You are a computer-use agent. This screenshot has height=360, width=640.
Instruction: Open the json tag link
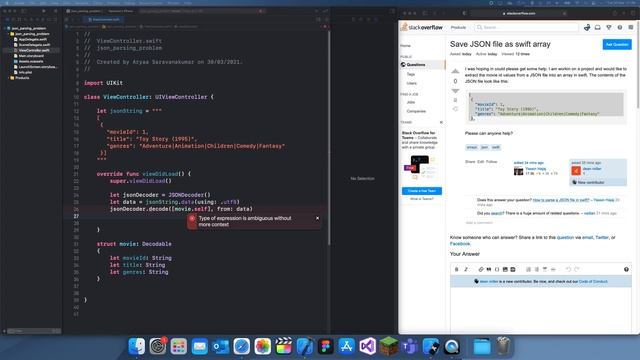[x=484, y=147]
